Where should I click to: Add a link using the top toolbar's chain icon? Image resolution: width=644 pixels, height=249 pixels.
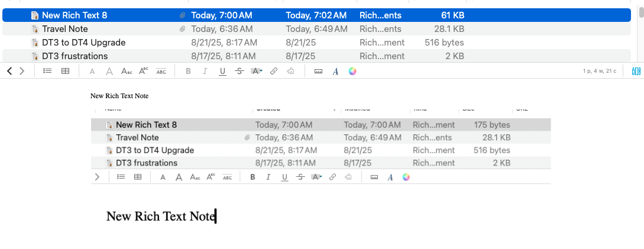point(274,71)
